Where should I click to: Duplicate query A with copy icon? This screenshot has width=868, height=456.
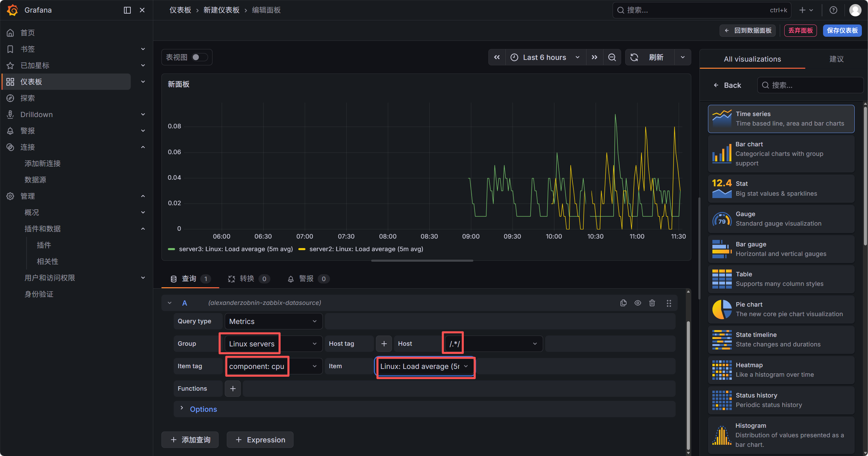click(623, 303)
